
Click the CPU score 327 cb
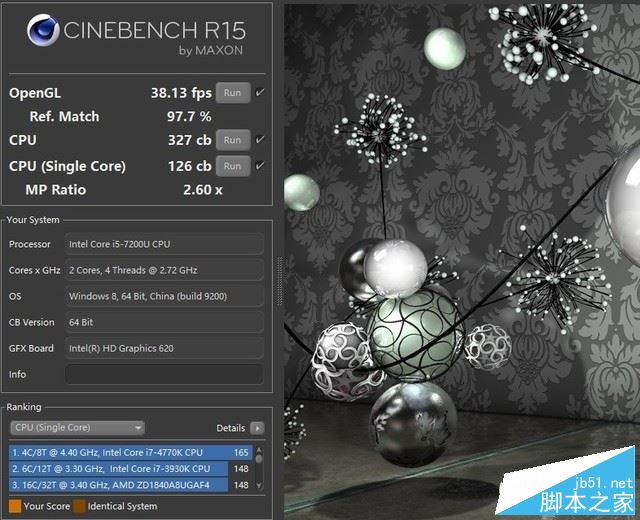(x=190, y=140)
